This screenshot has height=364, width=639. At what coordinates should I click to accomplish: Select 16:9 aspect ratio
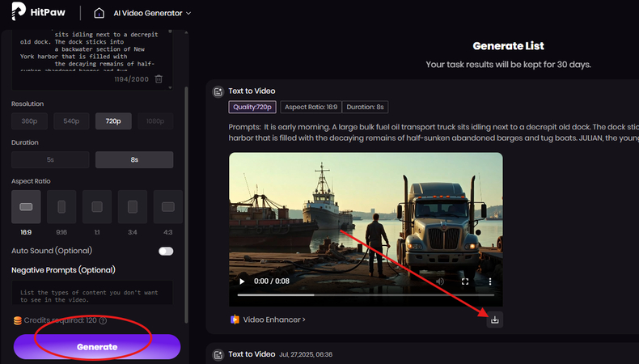tap(26, 206)
